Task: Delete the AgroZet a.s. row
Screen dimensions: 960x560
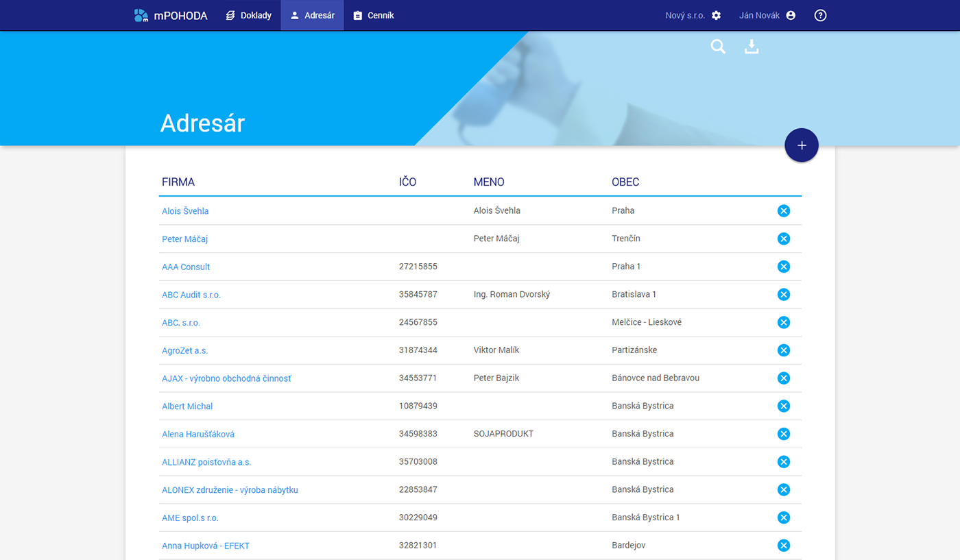Action: (784, 350)
